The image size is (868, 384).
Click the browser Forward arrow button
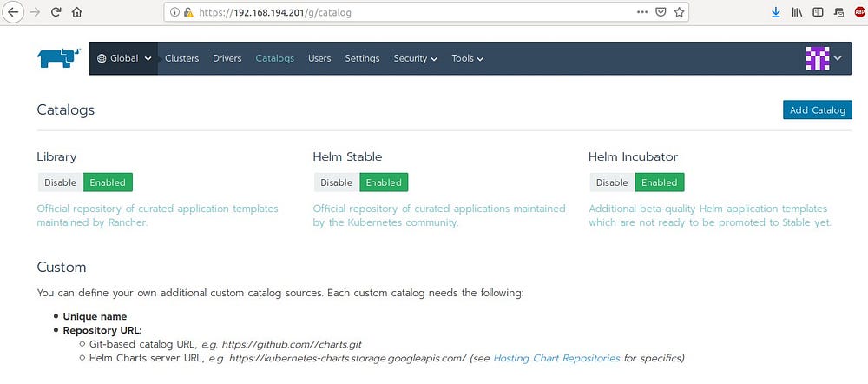[35, 11]
